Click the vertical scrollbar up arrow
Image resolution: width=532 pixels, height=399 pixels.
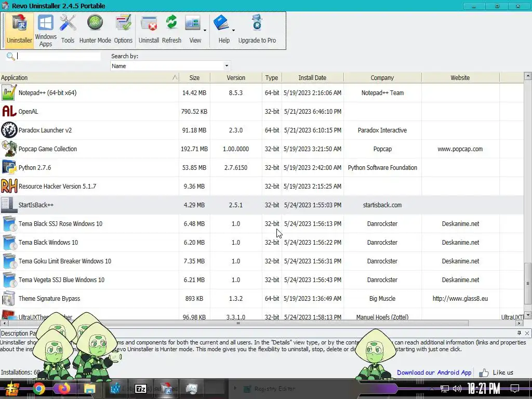coord(528,76)
